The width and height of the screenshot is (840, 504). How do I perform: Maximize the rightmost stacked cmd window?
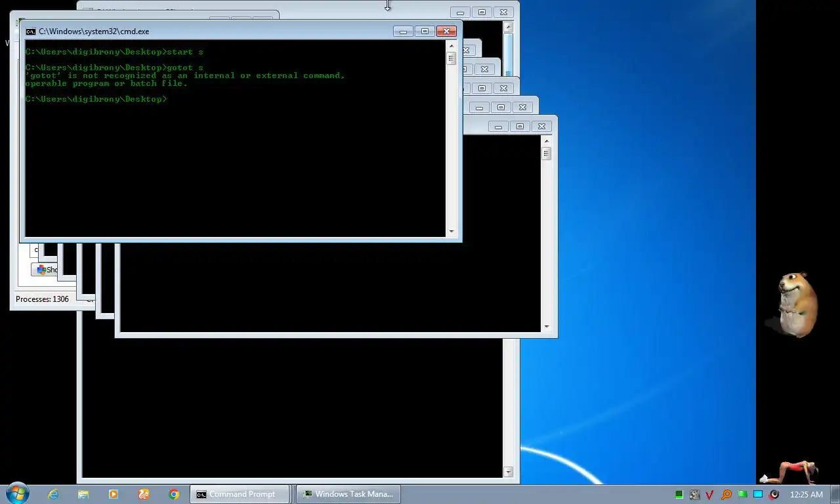pyautogui.click(x=520, y=127)
